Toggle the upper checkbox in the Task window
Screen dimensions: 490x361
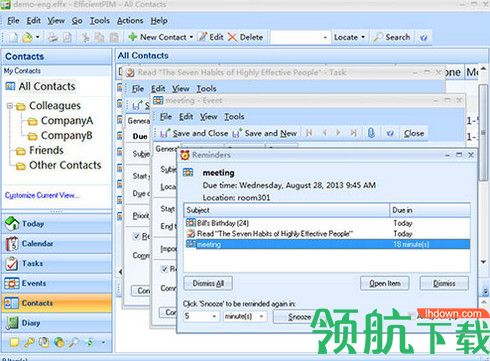point(136,236)
